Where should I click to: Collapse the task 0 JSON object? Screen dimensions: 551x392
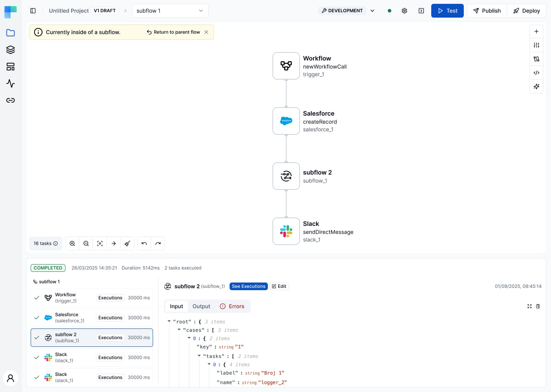(x=209, y=364)
